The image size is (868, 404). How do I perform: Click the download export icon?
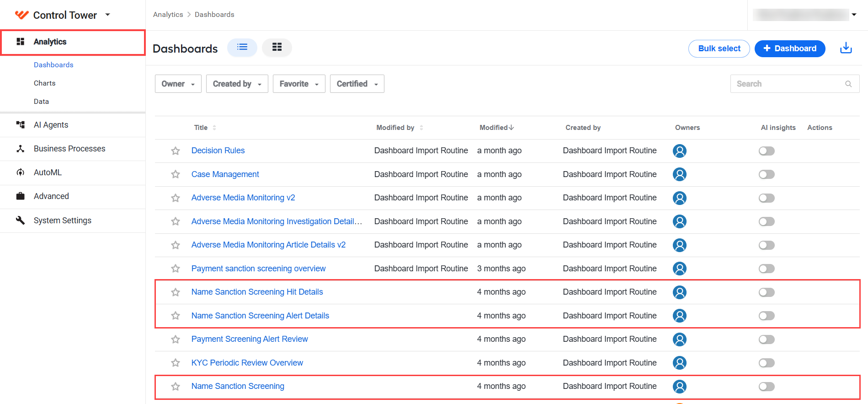pyautogui.click(x=846, y=48)
